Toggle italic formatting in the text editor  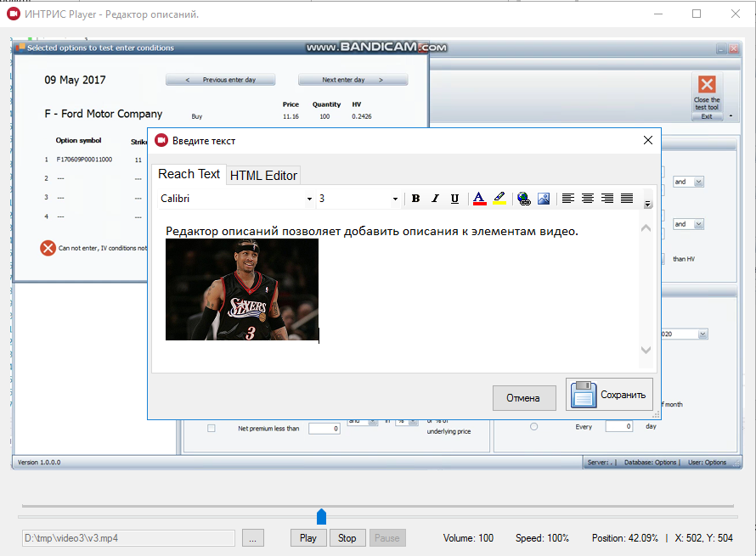(436, 199)
